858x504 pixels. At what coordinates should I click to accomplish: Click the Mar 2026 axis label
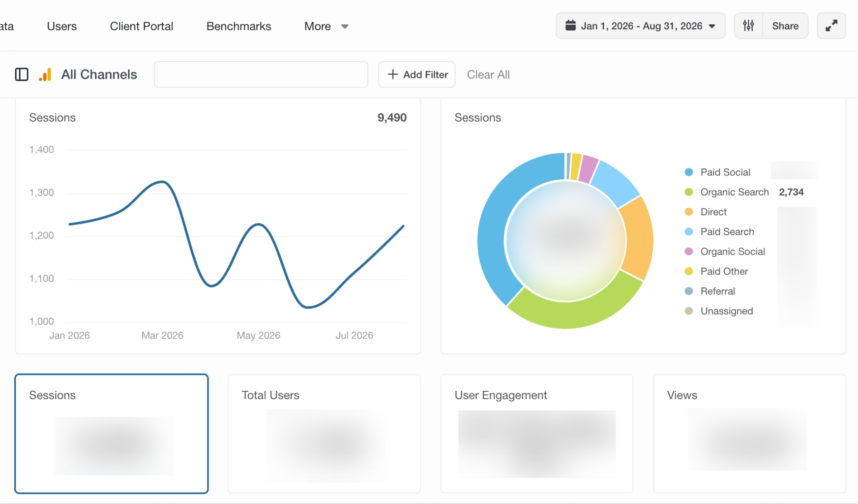point(163,336)
